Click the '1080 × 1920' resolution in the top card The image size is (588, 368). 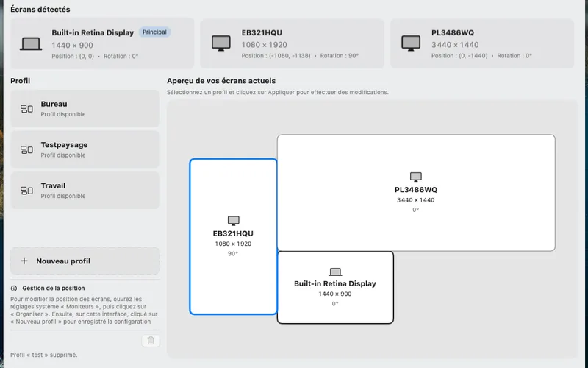coord(265,45)
